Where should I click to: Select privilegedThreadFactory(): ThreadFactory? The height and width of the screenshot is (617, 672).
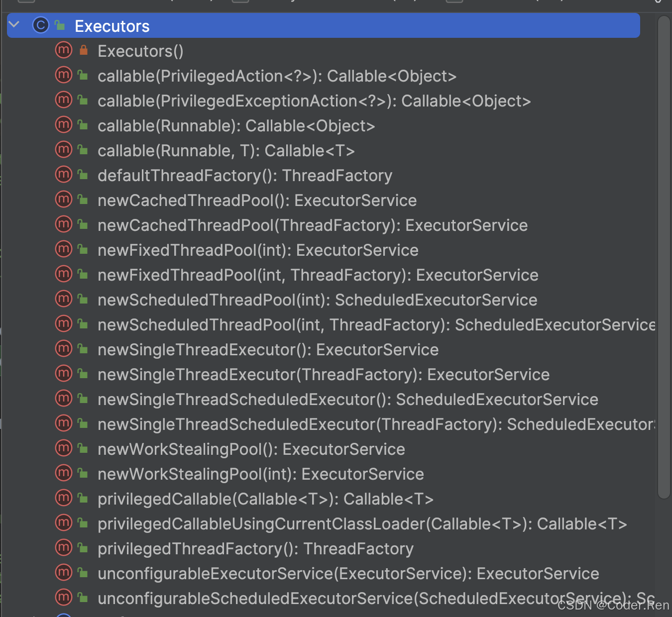(255, 549)
